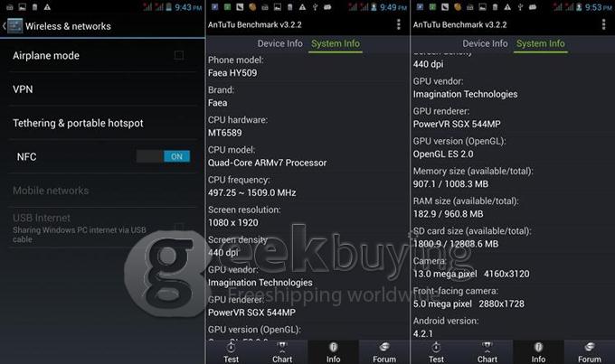Tap AnTuTu Benchmark v3.2.2 title in right screen
615x364 pixels.
coord(459,24)
